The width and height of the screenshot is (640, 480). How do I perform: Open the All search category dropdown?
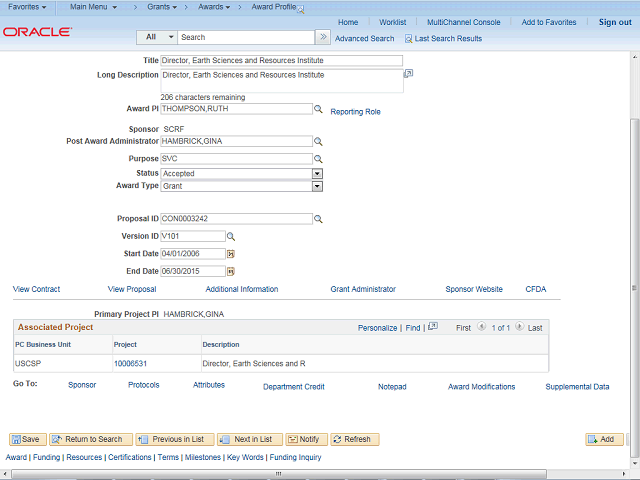157,37
